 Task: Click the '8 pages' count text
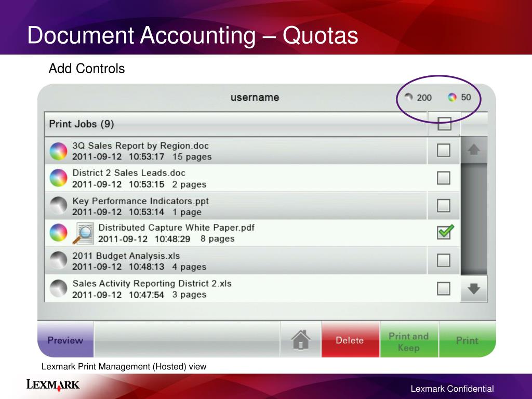(218, 238)
